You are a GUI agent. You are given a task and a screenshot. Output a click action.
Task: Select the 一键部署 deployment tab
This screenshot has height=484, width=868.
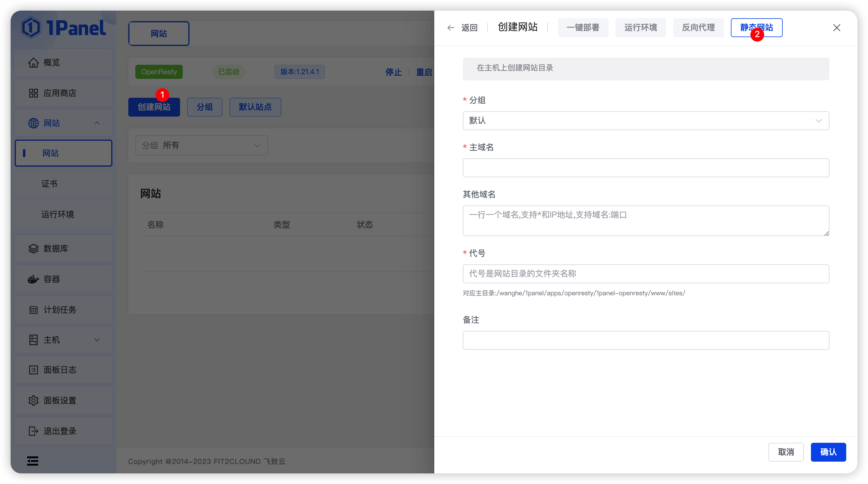pyautogui.click(x=583, y=28)
